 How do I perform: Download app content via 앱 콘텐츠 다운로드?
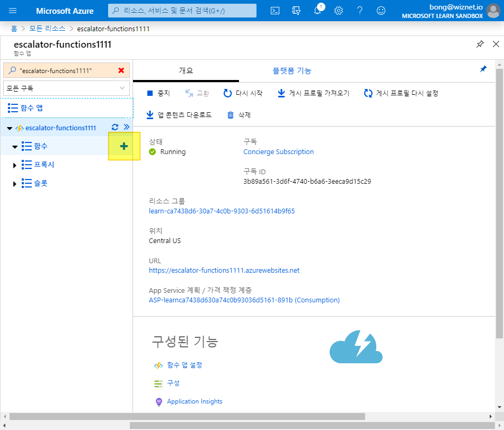[179, 114]
